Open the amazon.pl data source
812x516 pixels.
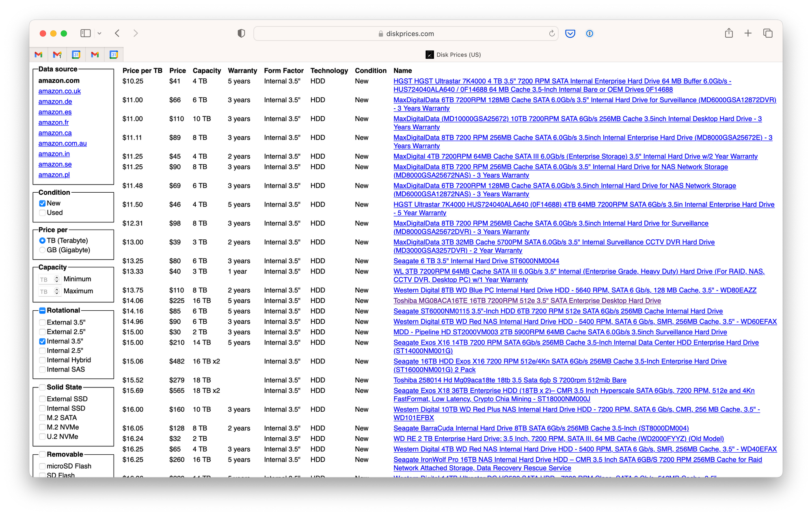[54, 174]
